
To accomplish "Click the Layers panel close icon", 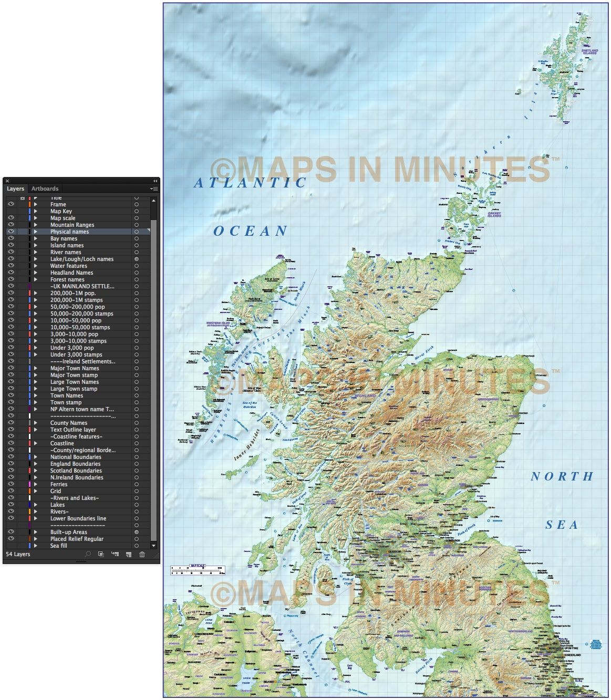I will (7, 181).
